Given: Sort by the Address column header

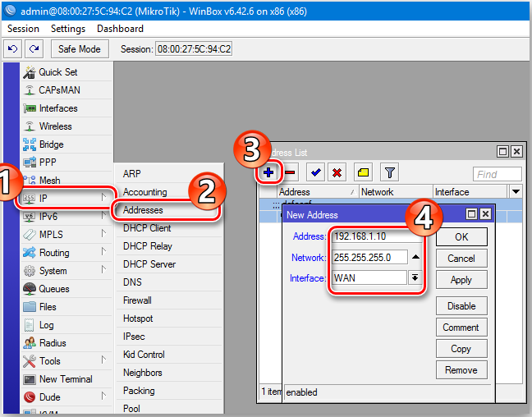Looking at the screenshot, I should click(x=318, y=192).
